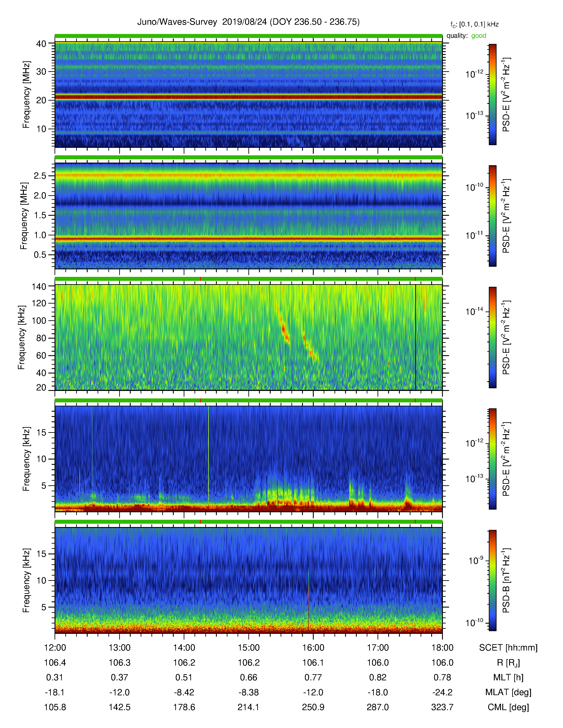The height and width of the screenshot is (728, 563).
Task: Click the MLAT value -24.2 under 18:00
Action: coord(442,692)
